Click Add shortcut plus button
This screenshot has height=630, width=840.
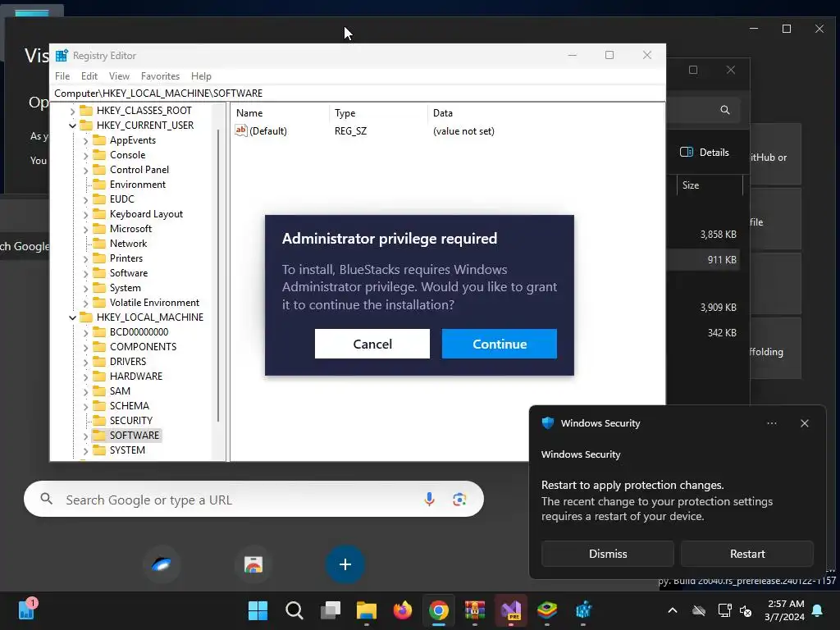pyautogui.click(x=345, y=564)
